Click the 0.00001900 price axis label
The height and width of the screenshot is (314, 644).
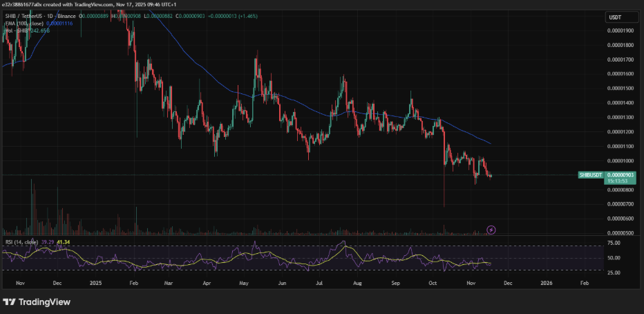click(621, 30)
